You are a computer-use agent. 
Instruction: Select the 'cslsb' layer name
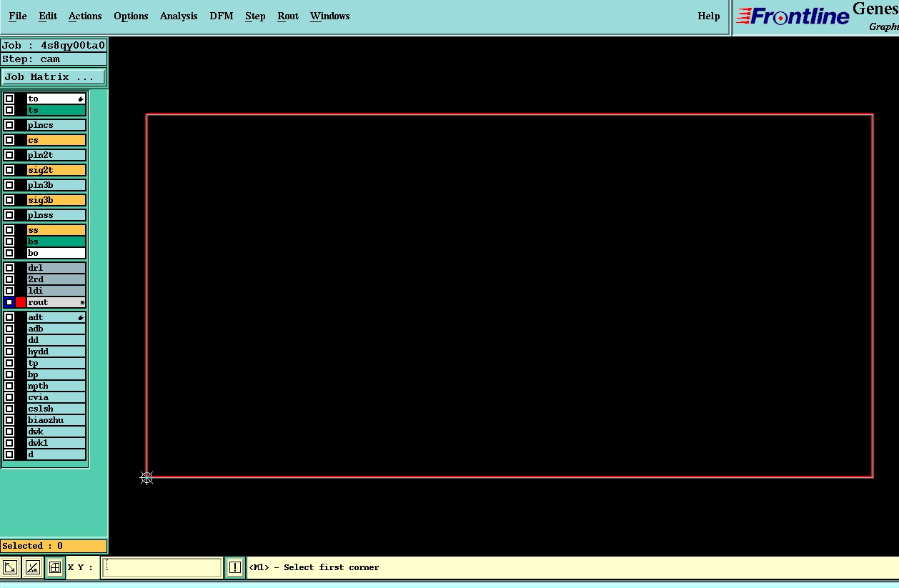pyautogui.click(x=56, y=409)
